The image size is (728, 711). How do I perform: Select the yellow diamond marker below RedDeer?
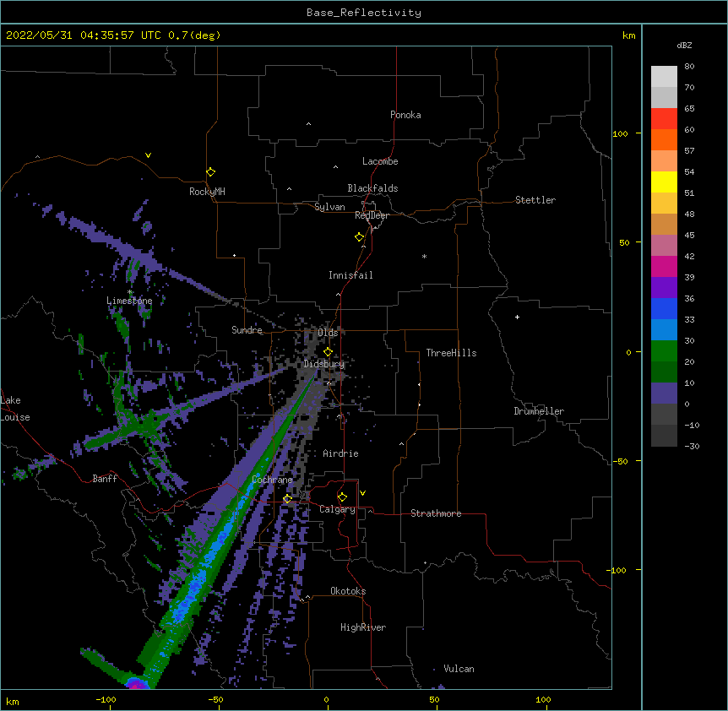coord(360,237)
